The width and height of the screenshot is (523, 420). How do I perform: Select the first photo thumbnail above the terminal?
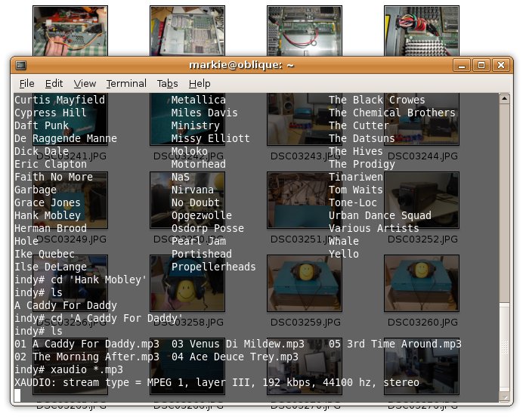70,31
